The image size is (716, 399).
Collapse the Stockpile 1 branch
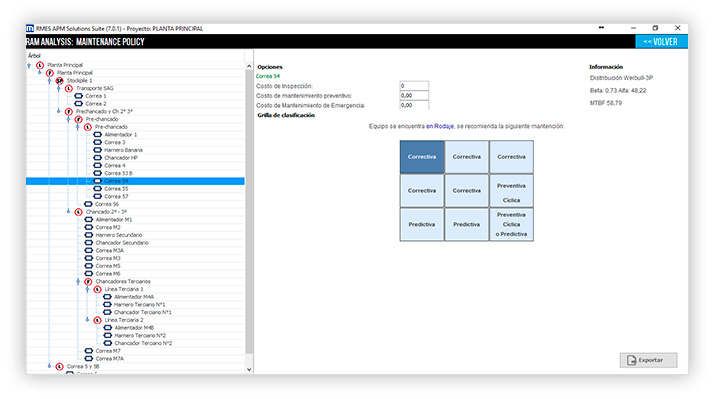point(49,81)
